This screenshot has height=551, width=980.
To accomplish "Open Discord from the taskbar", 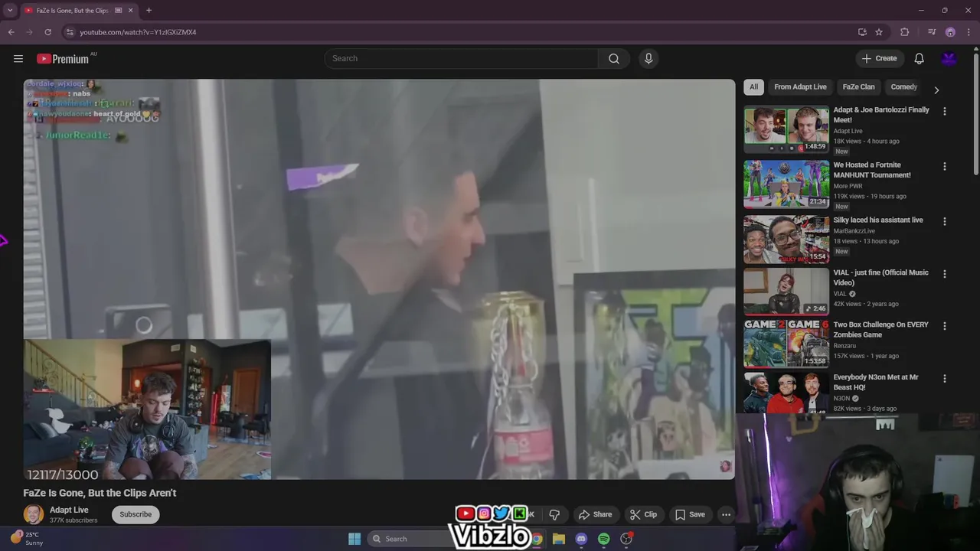I will [x=581, y=539].
